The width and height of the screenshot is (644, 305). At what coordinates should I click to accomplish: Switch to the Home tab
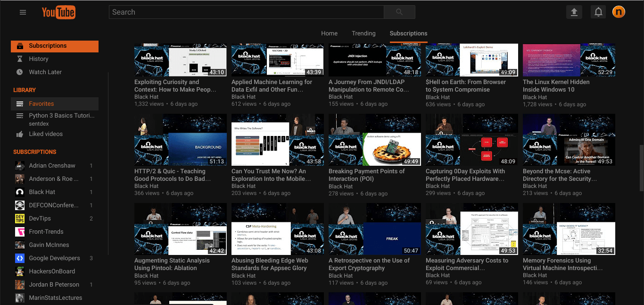(x=329, y=34)
